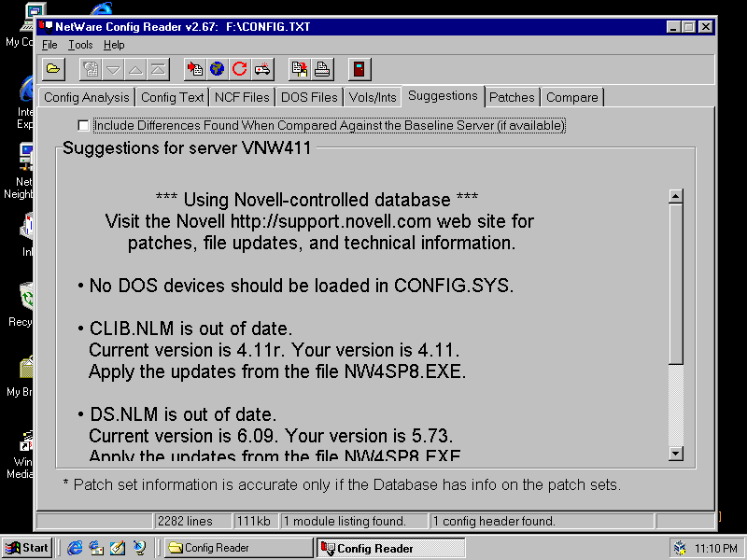Image resolution: width=747 pixels, height=560 pixels.
Task: Open the DOS Files tab
Action: (x=309, y=97)
